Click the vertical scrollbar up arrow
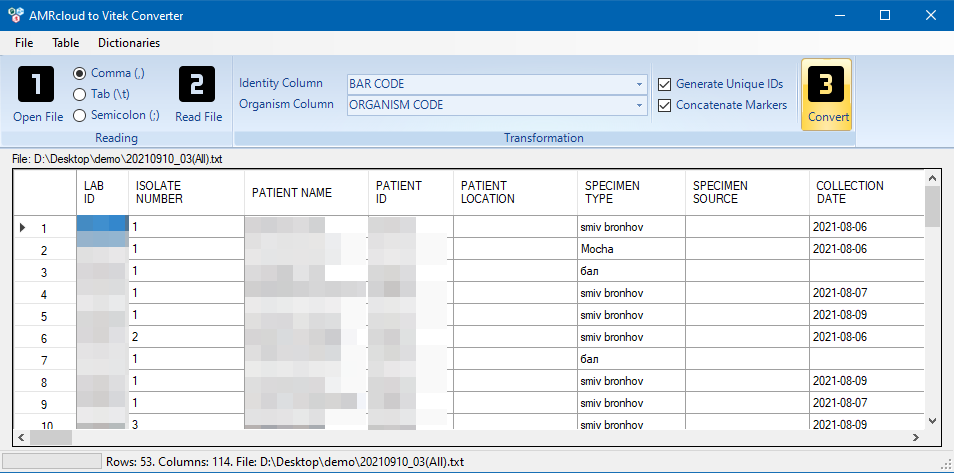 (931, 178)
